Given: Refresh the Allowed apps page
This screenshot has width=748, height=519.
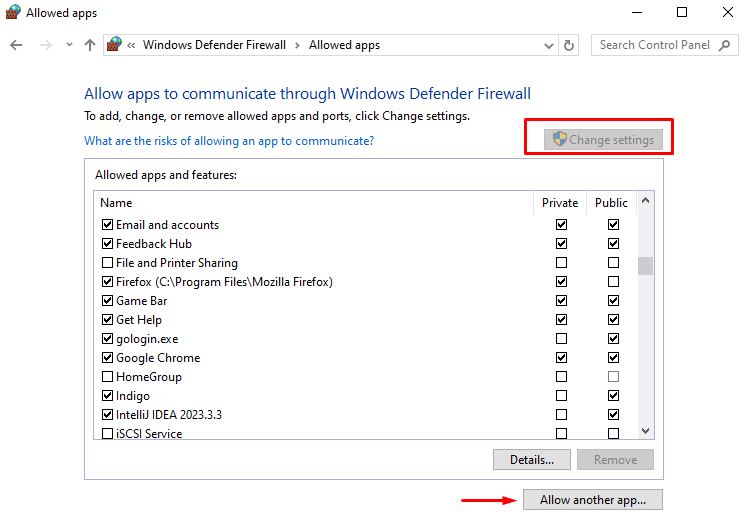Looking at the screenshot, I should pos(569,45).
